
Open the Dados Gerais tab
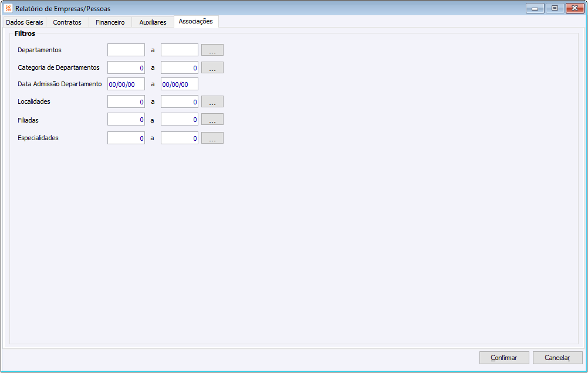25,22
